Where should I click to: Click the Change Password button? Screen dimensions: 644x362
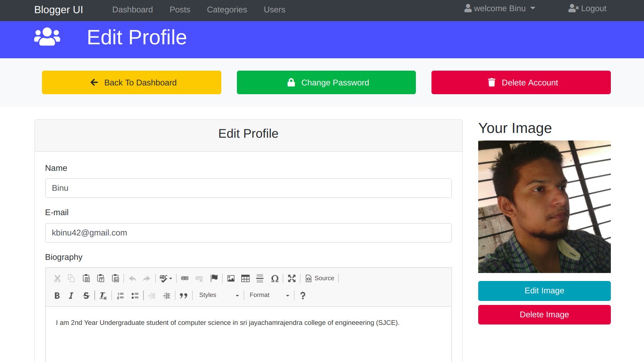point(326,83)
